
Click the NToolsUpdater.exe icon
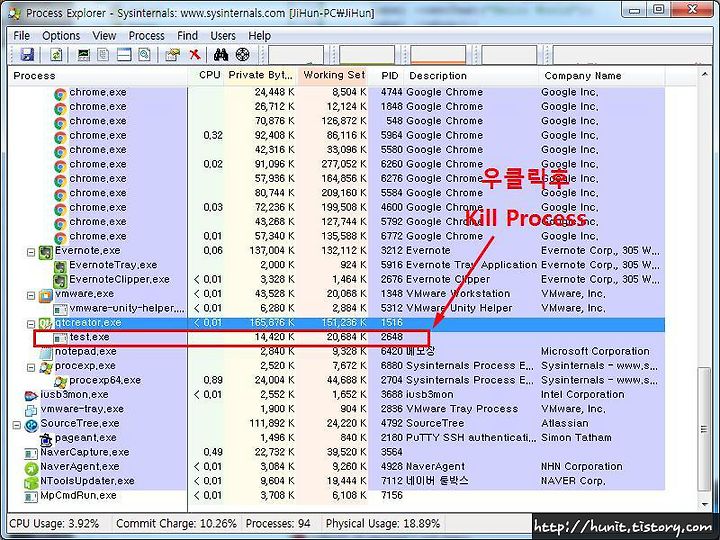(31, 483)
